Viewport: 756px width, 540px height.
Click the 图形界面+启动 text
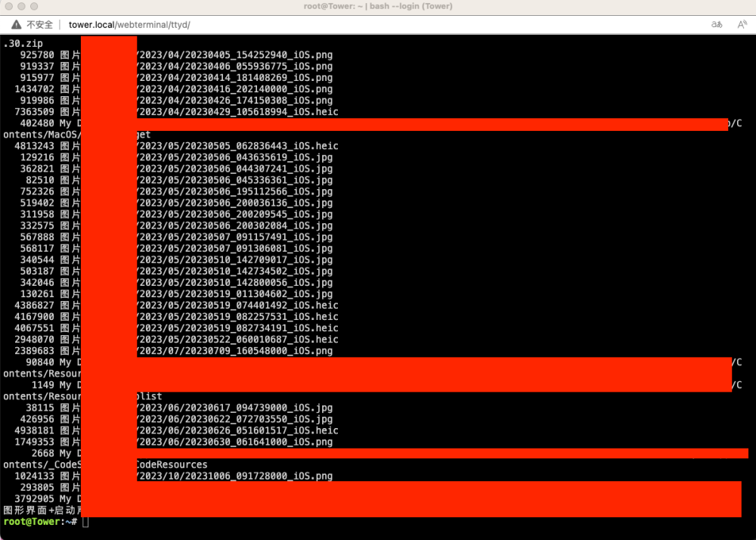coord(42,510)
